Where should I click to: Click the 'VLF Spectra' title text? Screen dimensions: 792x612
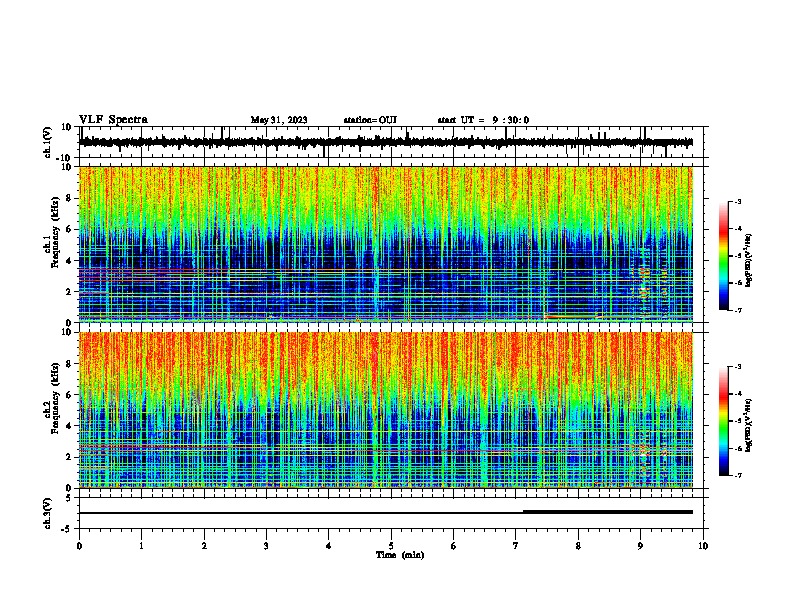(113, 120)
